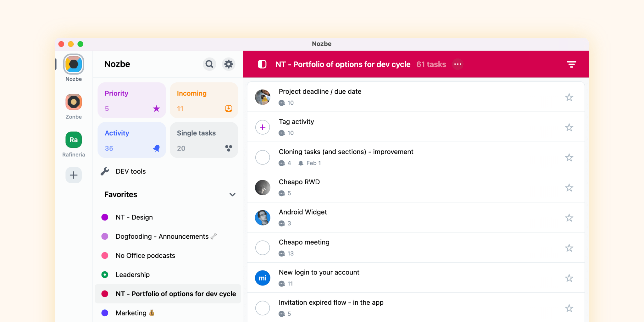The width and height of the screenshot is (644, 322).
Task: Open 'Invitation expired flow - in the app'
Action: pyautogui.click(x=331, y=303)
